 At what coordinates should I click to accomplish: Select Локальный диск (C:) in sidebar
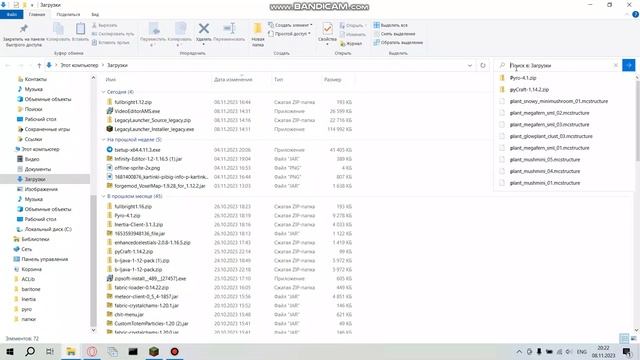click(x=48, y=229)
